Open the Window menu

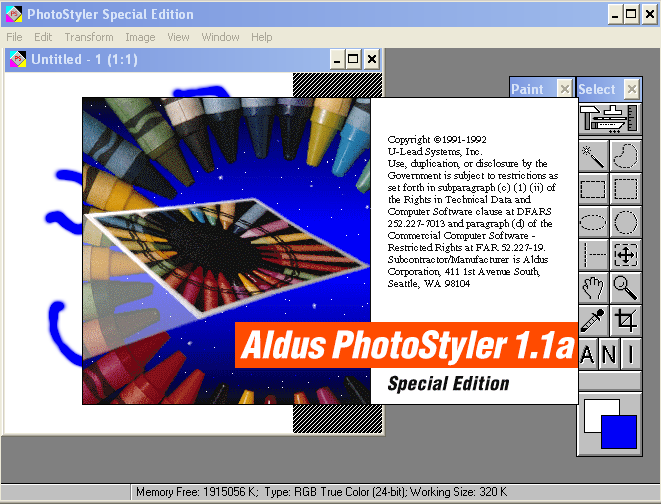pos(220,37)
